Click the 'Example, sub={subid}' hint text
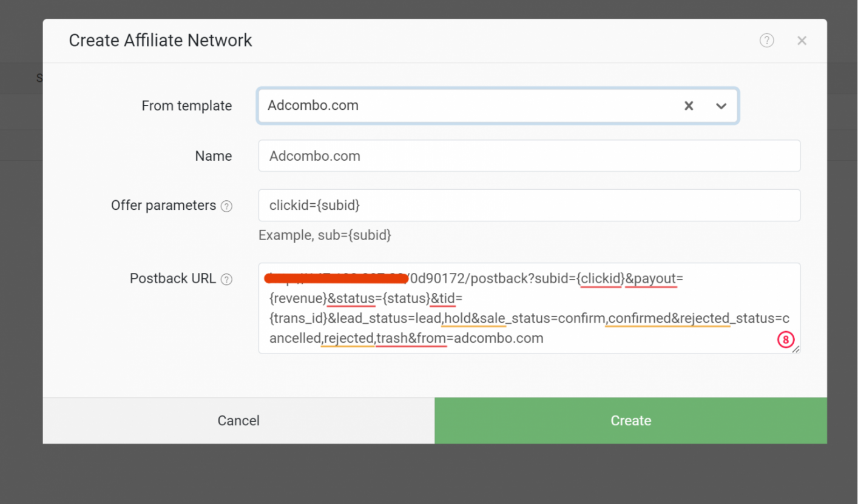This screenshot has height=504, width=858. click(x=325, y=235)
